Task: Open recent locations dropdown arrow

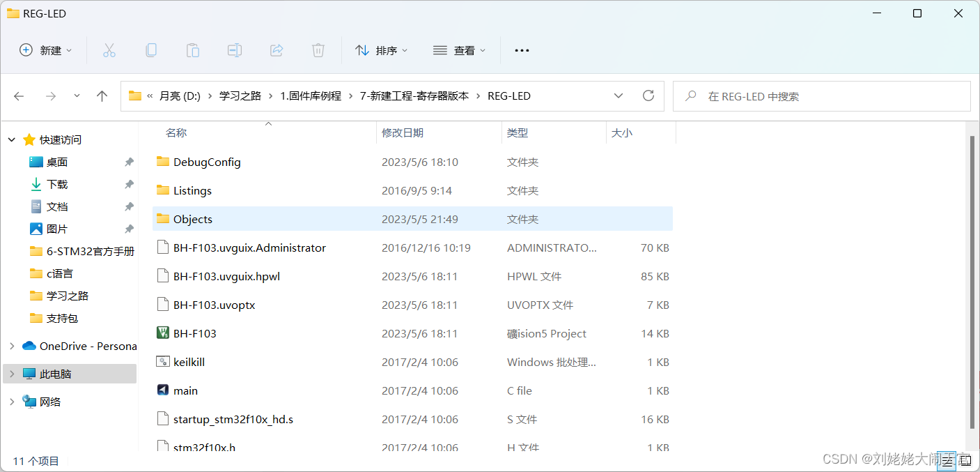Action: pos(77,96)
